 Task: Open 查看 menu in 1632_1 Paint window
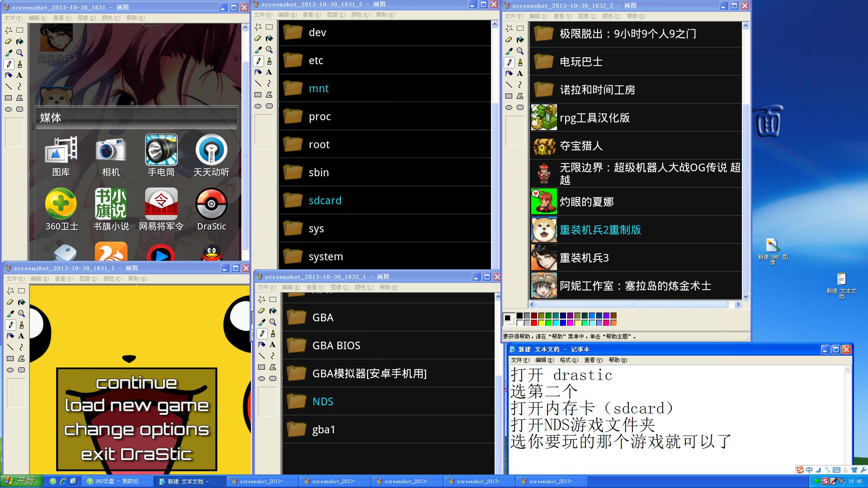coord(315,287)
